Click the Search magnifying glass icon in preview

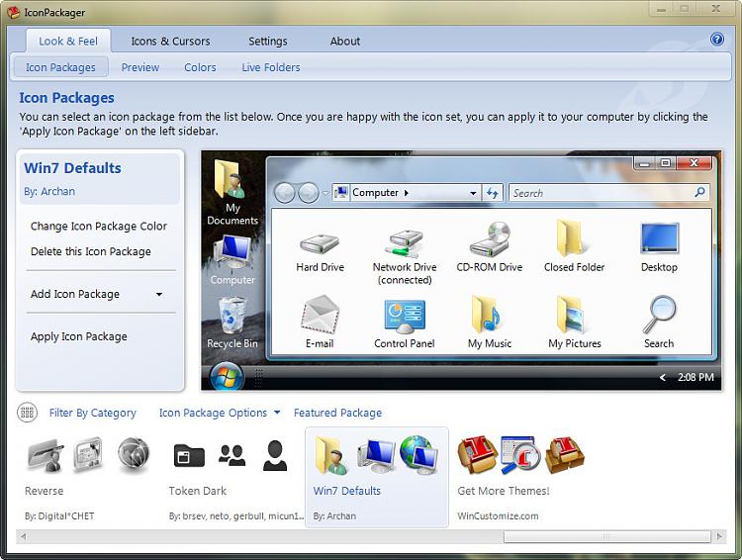[x=660, y=314]
